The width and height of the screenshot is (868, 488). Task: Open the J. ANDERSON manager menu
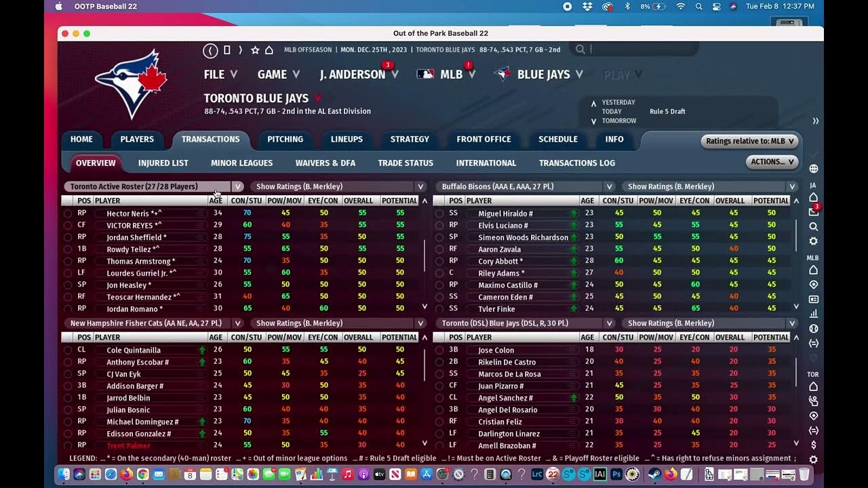point(359,75)
